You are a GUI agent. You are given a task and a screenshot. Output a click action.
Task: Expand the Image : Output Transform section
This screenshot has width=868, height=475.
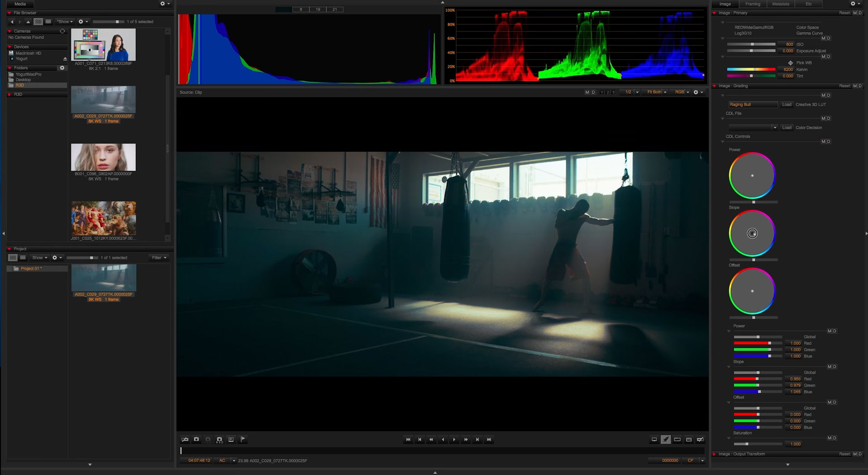tap(715, 454)
